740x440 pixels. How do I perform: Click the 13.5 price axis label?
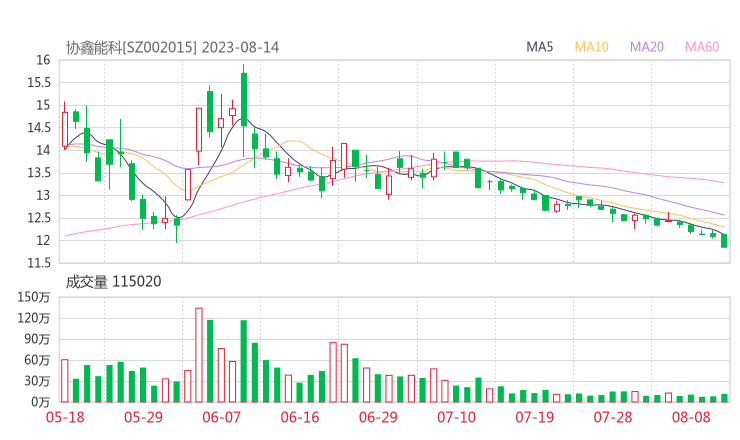(x=39, y=173)
